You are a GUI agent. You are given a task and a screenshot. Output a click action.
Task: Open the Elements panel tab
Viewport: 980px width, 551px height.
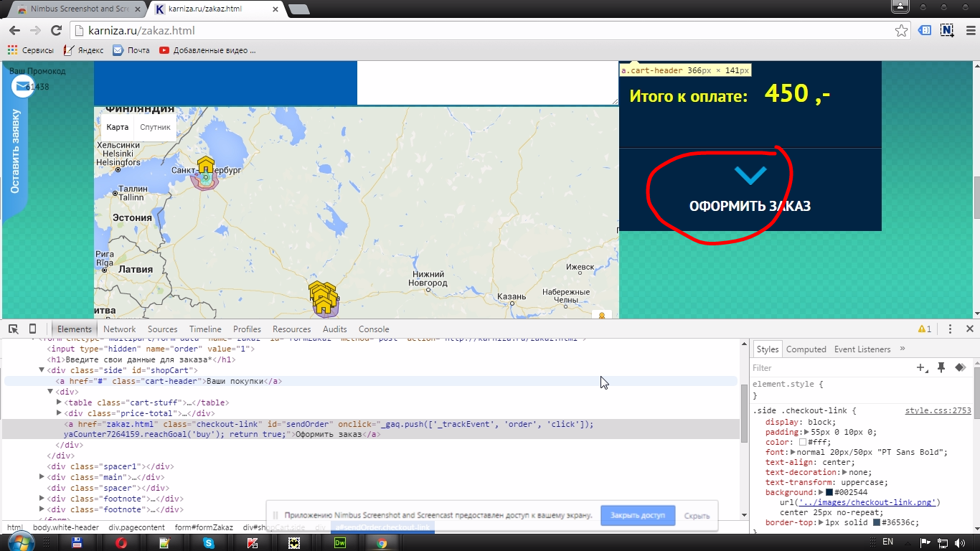[x=75, y=329]
